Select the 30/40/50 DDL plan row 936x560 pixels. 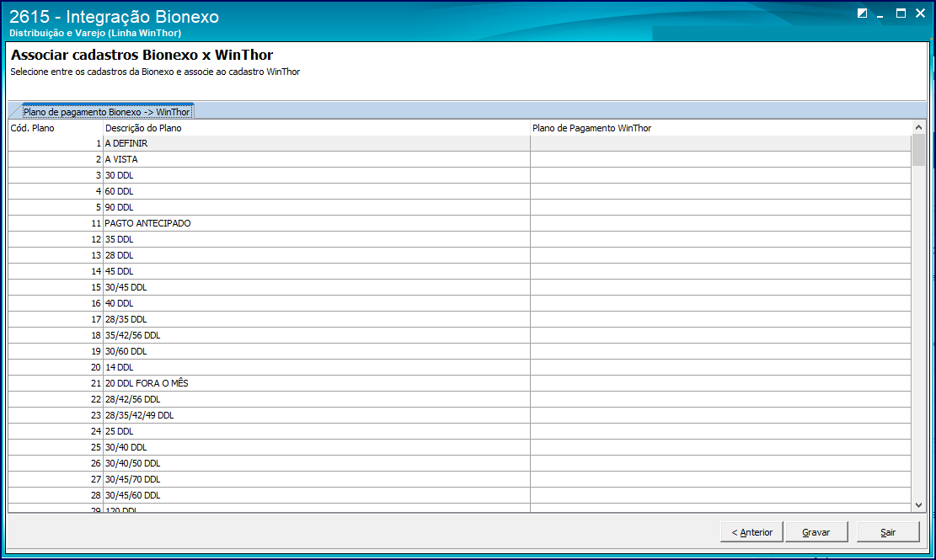pos(460,463)
